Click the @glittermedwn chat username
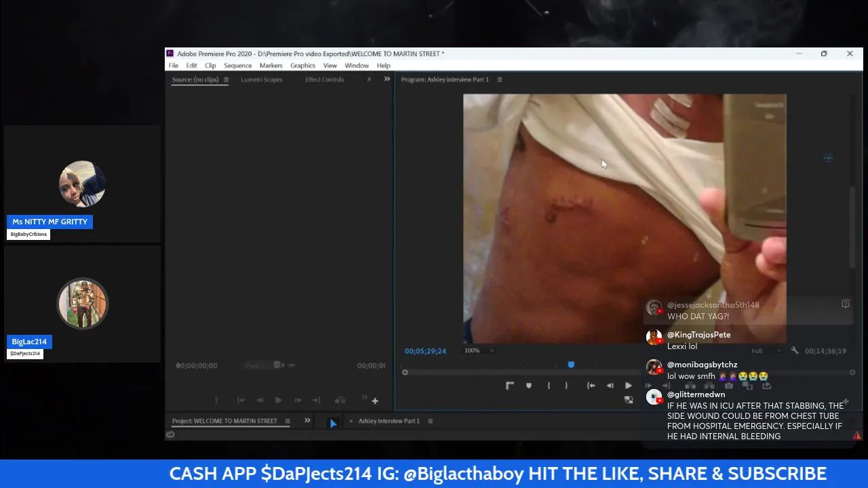The height and width of the screenshot is (488, 868). coord(696,394)
